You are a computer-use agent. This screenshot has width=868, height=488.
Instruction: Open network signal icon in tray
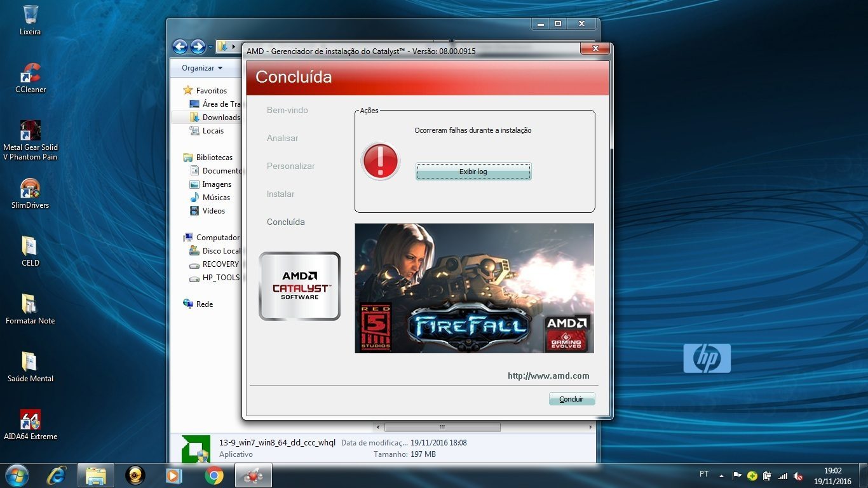(x=783, y=475)
